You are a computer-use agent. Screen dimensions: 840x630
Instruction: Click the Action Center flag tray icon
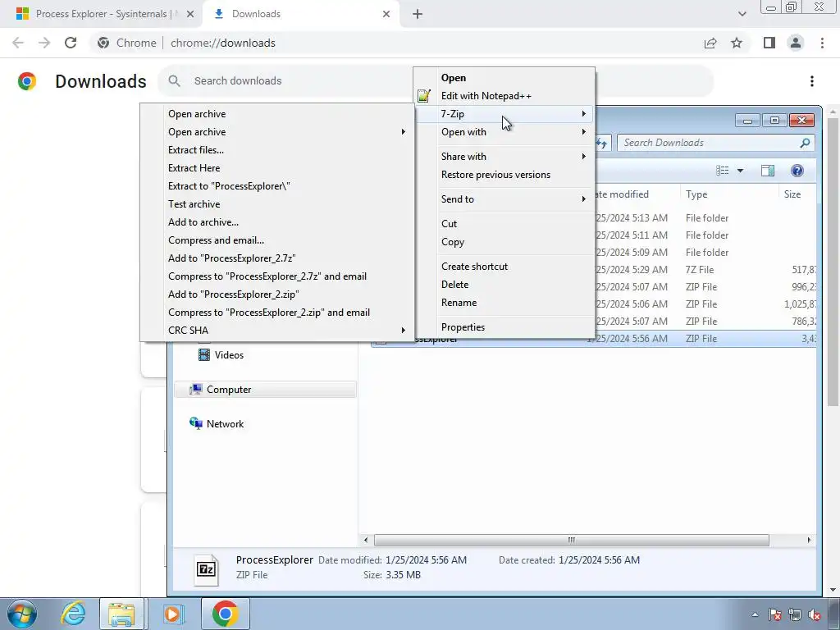774,614
